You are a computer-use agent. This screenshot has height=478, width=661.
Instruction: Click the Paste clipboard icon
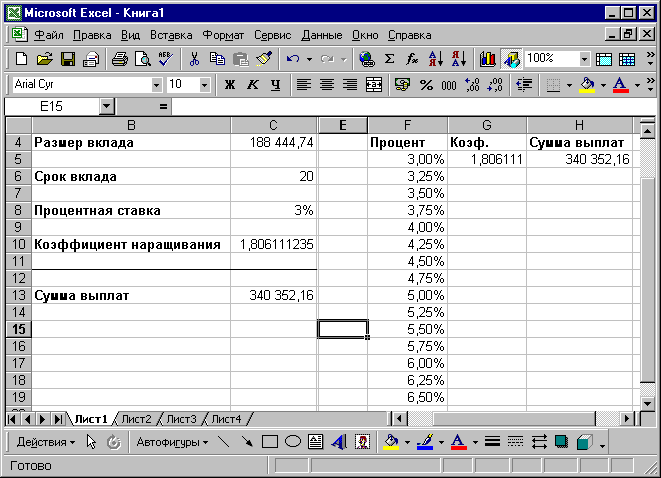240,59
